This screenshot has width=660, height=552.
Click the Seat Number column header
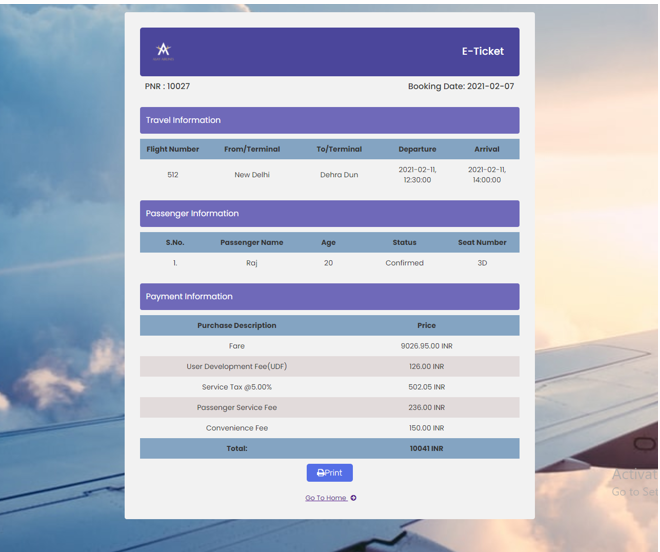(x=482, y=243)
